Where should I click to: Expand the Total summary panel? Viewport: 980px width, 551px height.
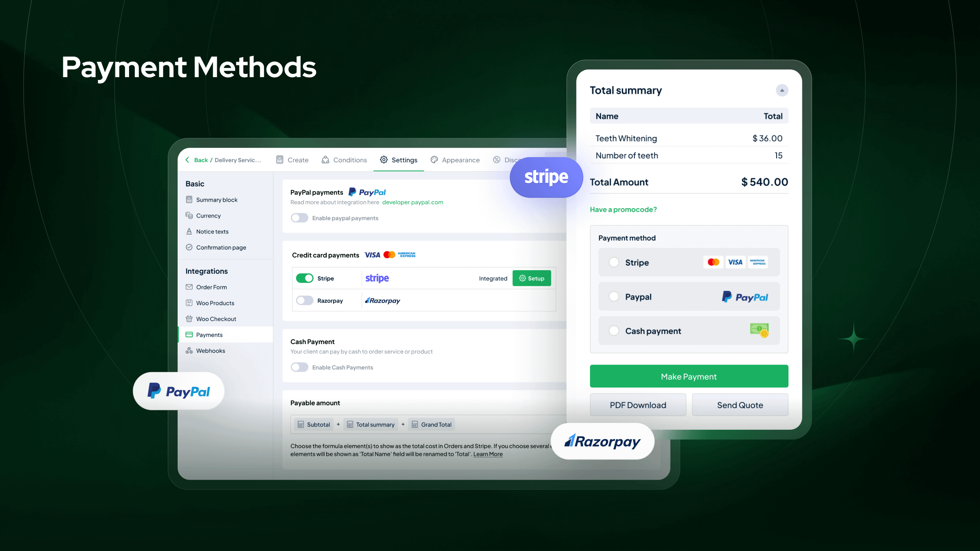coord(782,90)
